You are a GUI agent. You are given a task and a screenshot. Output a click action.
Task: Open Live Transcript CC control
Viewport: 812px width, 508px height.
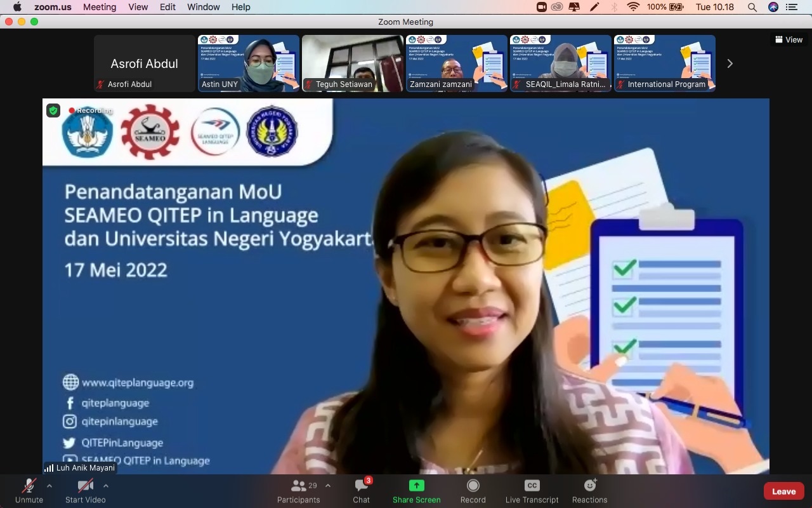click(x=532, y=491)
